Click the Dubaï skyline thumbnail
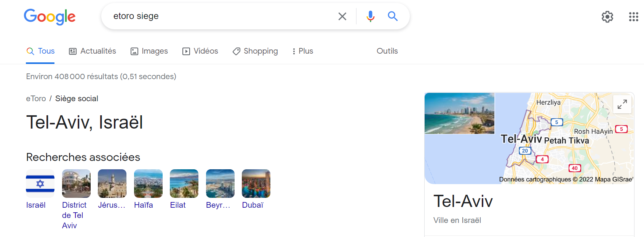644x237 pixels. coord(256,184)
